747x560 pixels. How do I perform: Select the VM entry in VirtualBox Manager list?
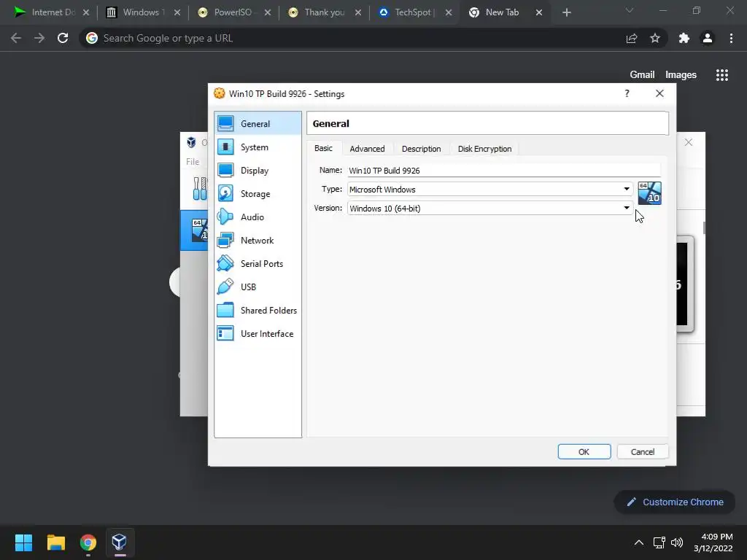click(194, 230)
